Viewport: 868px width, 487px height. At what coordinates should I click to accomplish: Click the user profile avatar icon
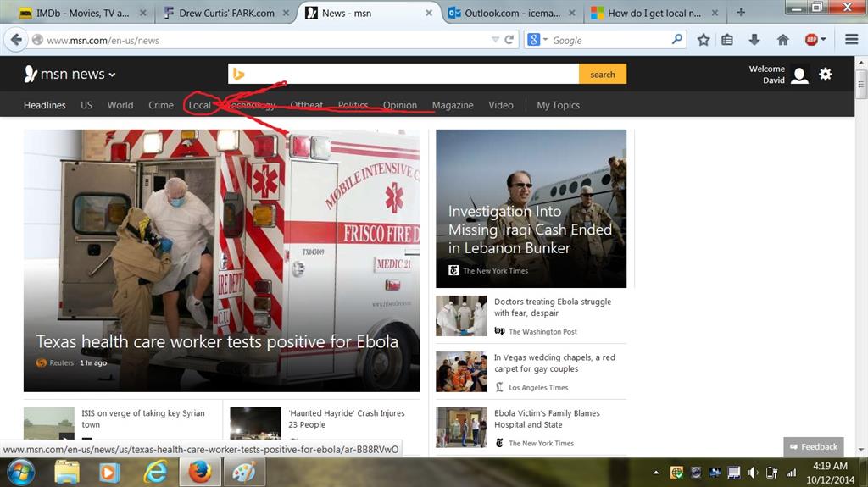click(799, 75)
